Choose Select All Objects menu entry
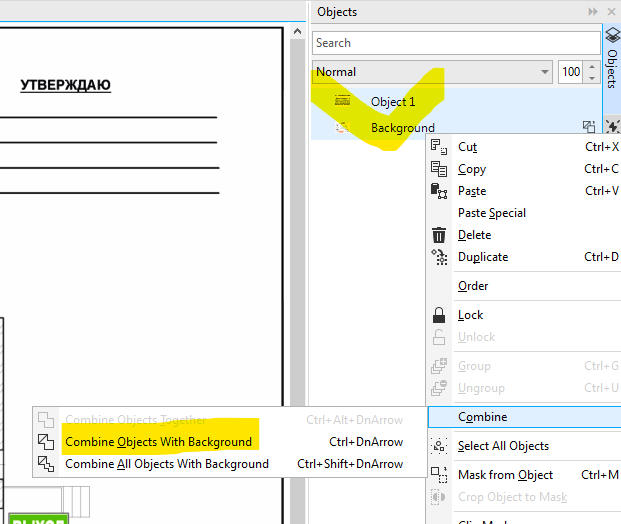 tap(524, 446)
